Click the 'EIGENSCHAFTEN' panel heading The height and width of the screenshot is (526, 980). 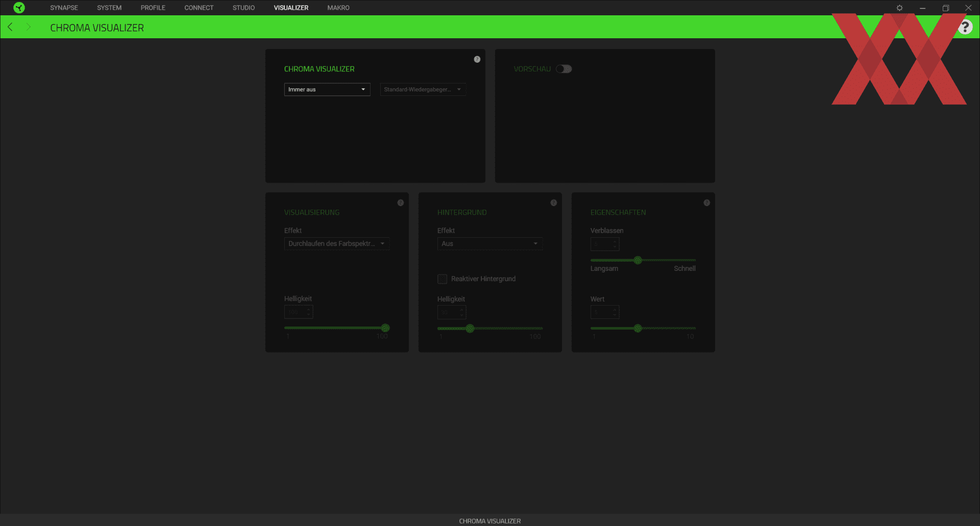click(x=618, y=212)
